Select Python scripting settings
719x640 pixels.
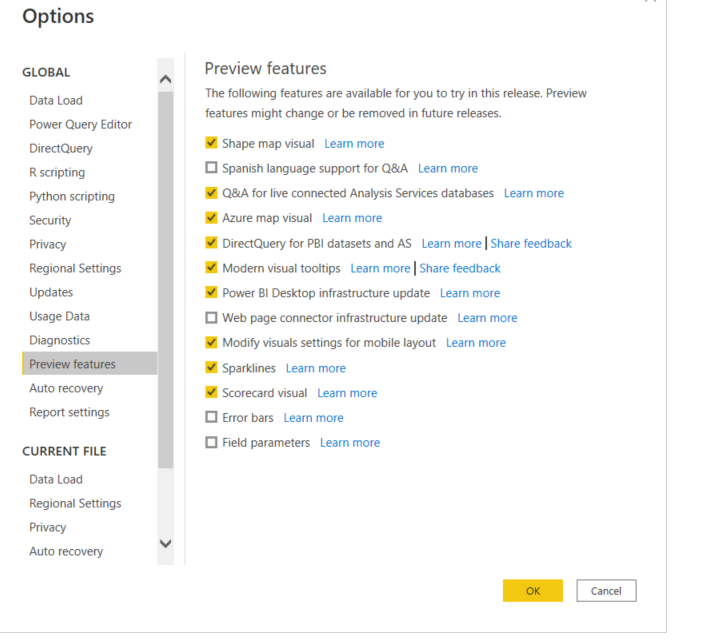(x=72, y=196)
